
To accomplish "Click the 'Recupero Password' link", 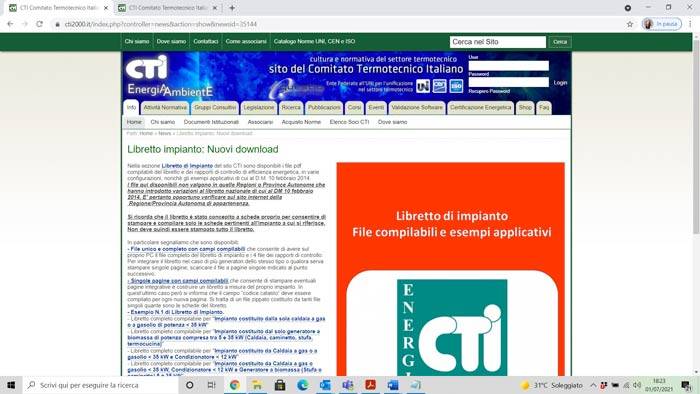I will [489, 91].
